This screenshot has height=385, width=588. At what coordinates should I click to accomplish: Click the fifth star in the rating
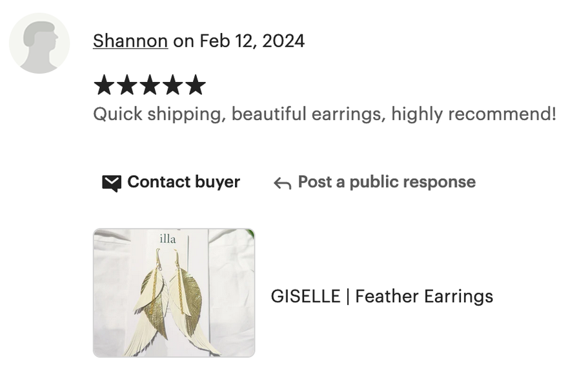coord(196,85)
